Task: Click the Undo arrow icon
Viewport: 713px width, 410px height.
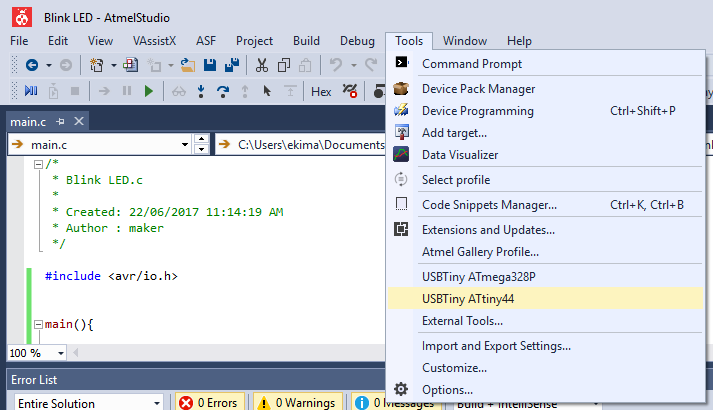Action: coord(336,65)
